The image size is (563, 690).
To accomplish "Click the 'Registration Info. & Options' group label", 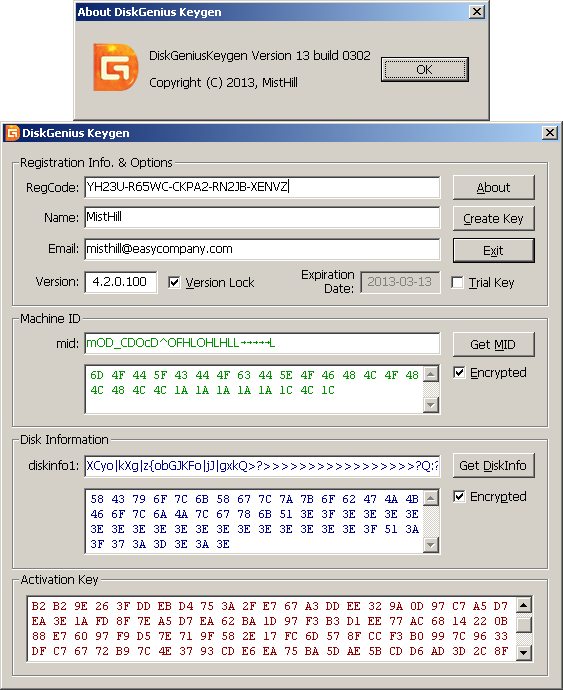I will pos(96,163).
